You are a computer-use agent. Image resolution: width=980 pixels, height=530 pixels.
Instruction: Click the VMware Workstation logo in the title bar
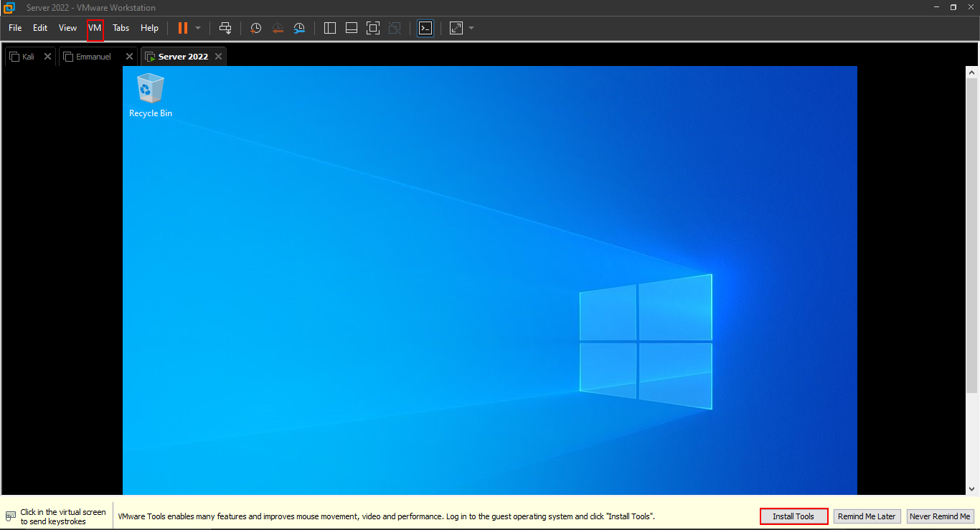(x=9, y=7)
